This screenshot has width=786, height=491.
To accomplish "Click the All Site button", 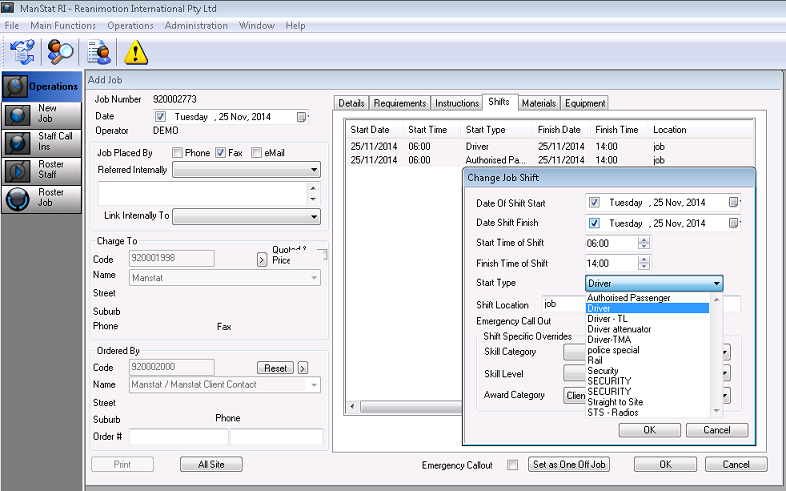I will [x=211, y=464].
